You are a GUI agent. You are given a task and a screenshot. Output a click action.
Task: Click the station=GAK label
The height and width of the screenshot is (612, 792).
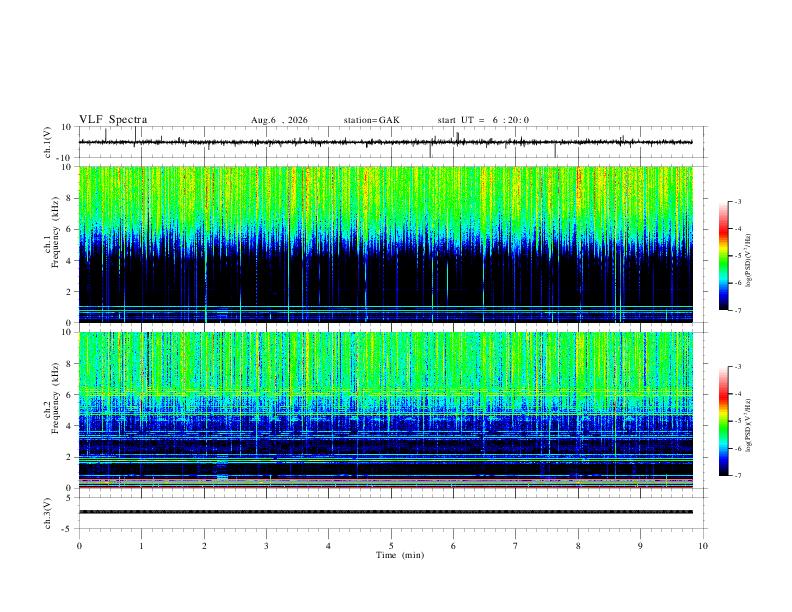point(371,120)
